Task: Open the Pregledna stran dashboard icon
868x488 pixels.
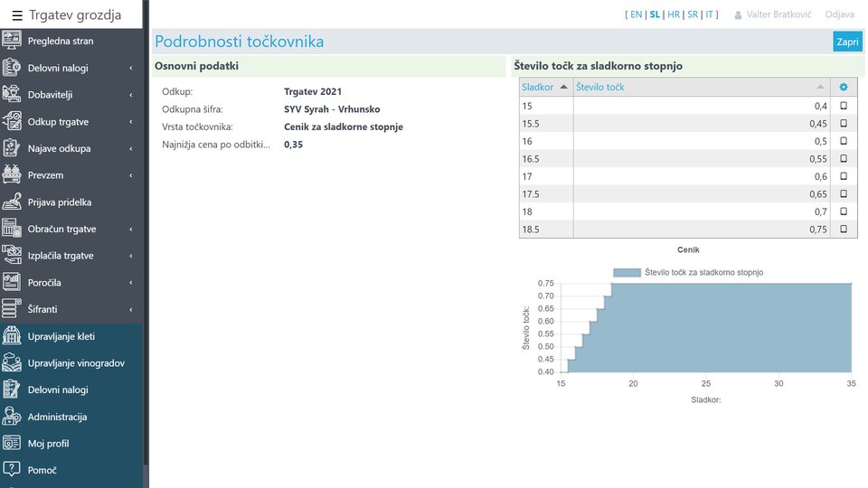Action: point(12,41)
